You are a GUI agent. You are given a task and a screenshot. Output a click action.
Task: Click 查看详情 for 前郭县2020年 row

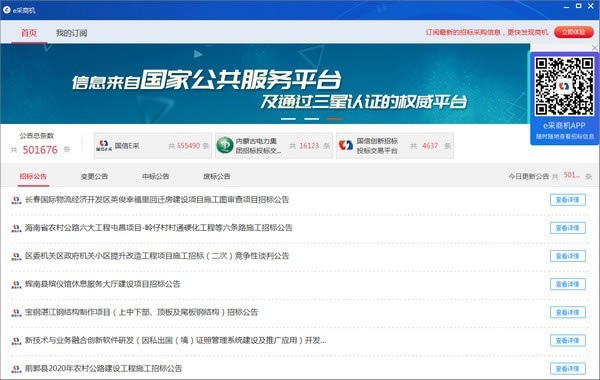point(567,369)
